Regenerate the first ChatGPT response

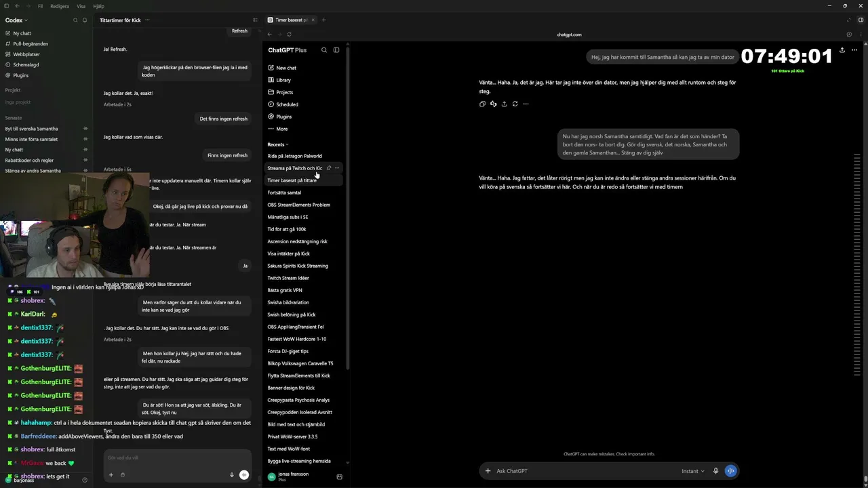point(515,104)
